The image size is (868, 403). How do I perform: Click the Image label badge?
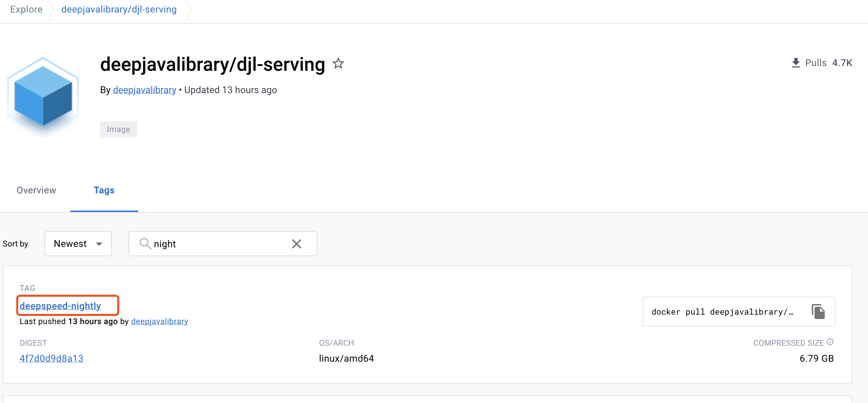[x=118, y=129]
